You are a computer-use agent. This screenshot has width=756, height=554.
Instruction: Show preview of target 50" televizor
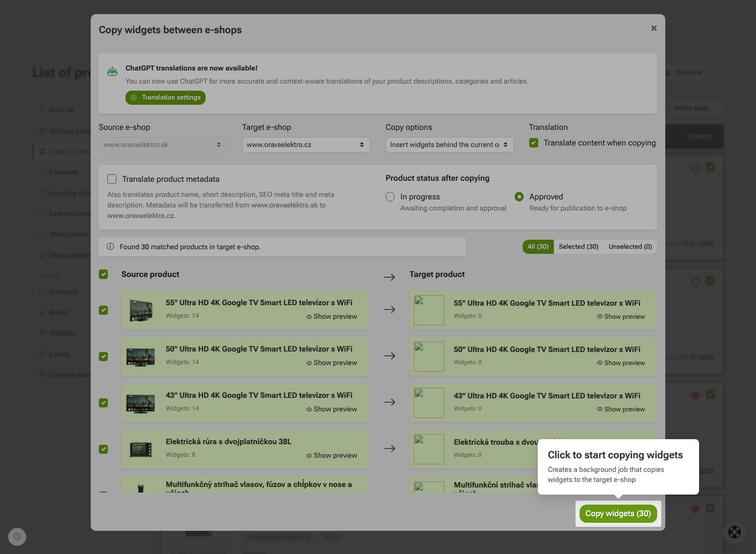tap(621, 363)
